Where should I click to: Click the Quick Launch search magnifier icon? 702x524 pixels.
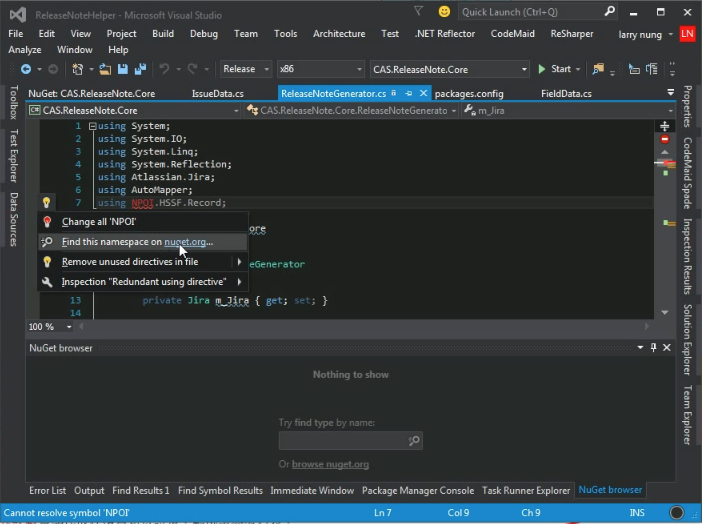(609, 12)
